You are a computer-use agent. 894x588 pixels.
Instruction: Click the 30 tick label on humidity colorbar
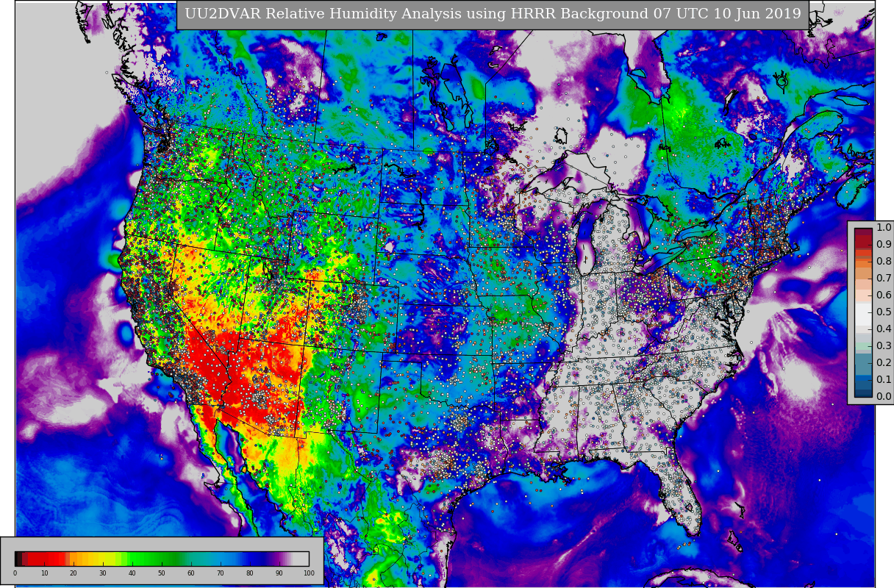tap(103, 573)
